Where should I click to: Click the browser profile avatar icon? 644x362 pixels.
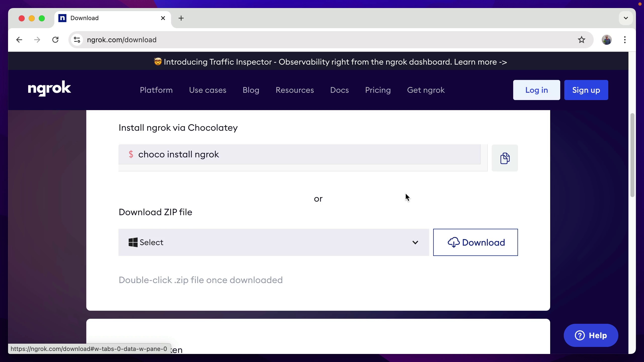[x=607, y=40]
